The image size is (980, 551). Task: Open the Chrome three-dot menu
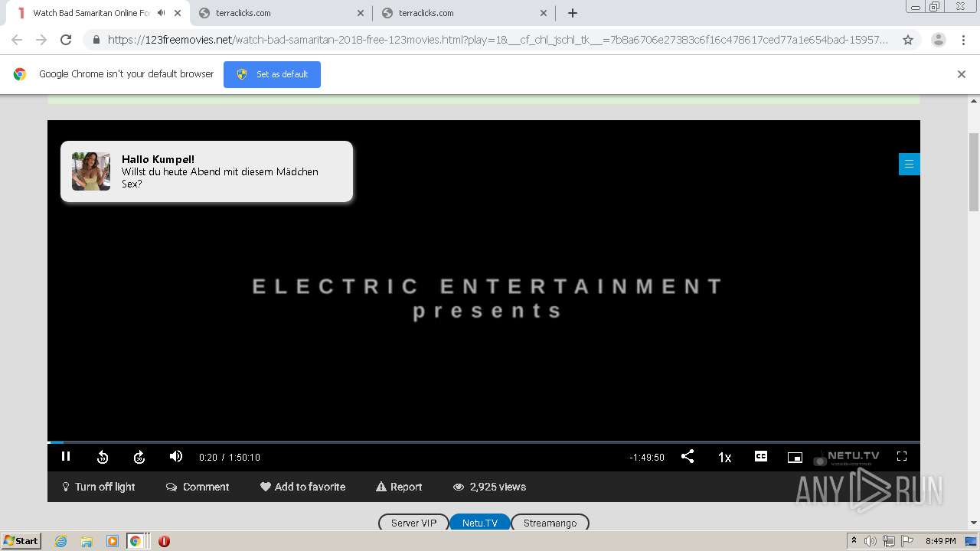[x=963, y=40]
